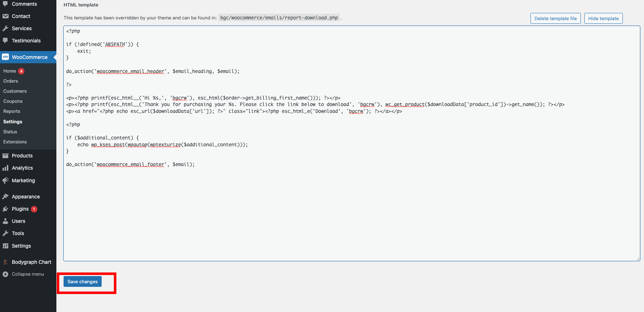The width and height of the screenshot is (644, 312).
Task: Click the template file path report-download.php
Action: pos(279,18)
